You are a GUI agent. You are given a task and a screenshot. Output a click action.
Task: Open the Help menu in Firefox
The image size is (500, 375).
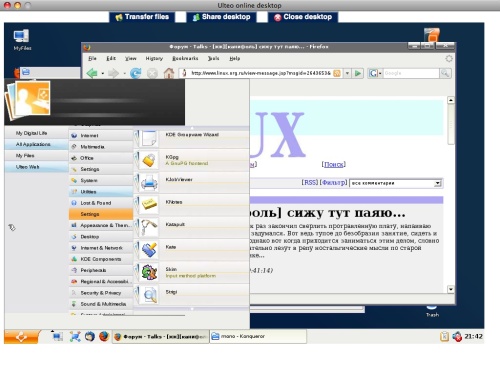(235, 58)
